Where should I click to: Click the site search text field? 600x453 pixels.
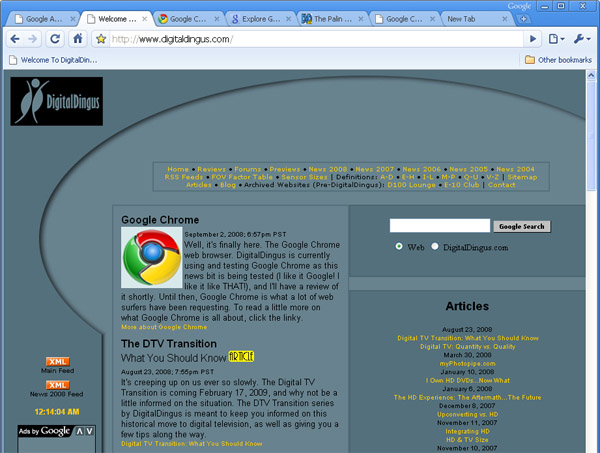coord(440,226)
